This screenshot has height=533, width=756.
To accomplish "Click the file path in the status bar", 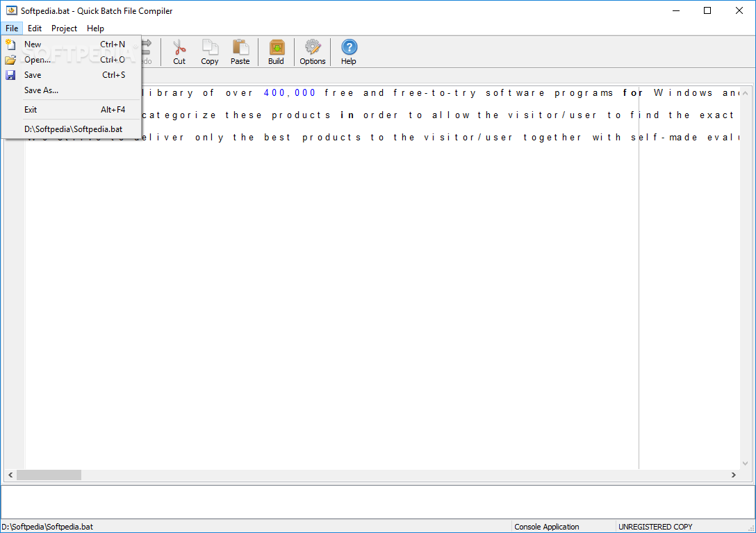I will tap(47, 527).
